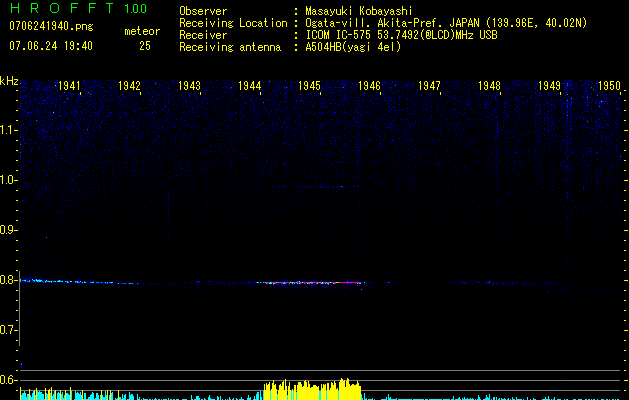629x400 pixels.
Task: Click the antenna A504HB(yagi 4el) text
Action: (353, 47)
